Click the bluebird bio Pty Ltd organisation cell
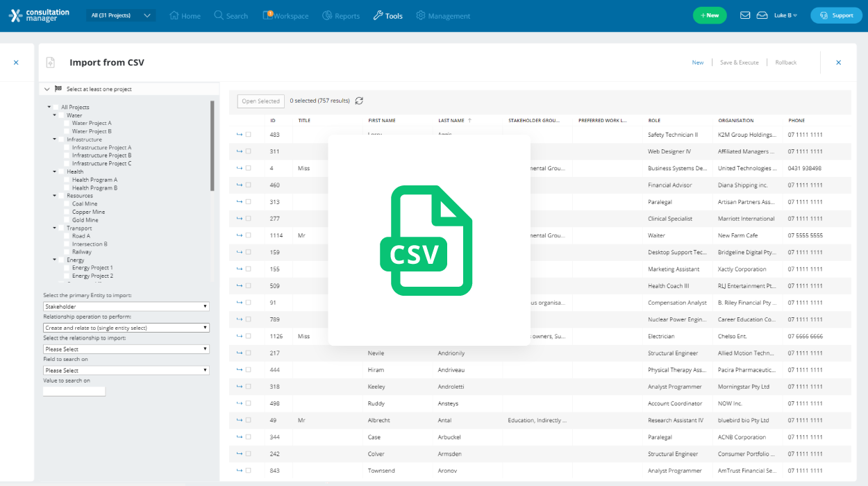 click(x=743, y=420)
